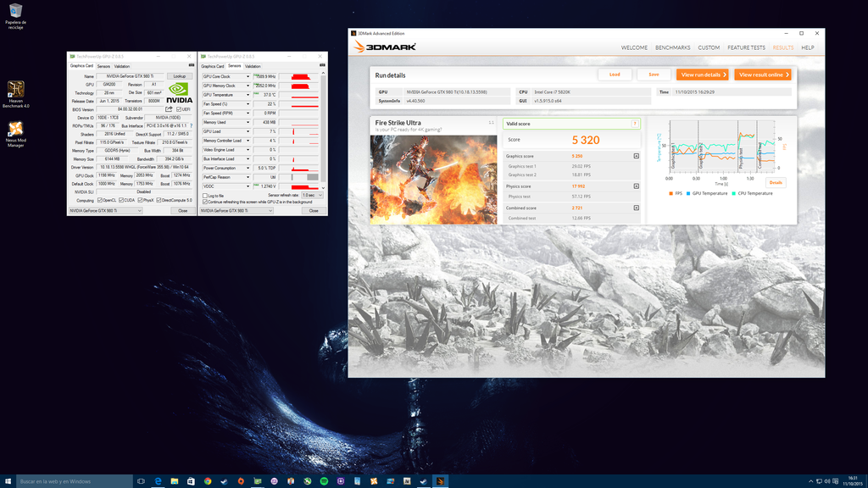868x488 pixels.
Task: Open the Heaven Benchmark 4.0 desktop shortcut
Action: click(15, 94)
